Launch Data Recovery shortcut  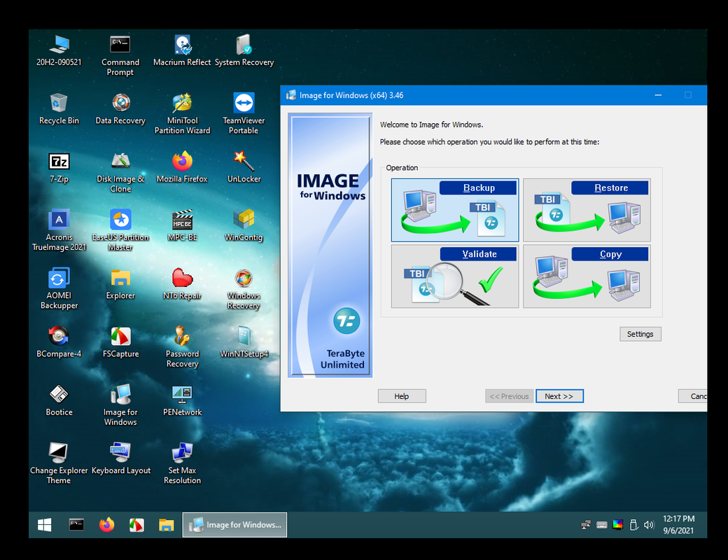point(120,109)
